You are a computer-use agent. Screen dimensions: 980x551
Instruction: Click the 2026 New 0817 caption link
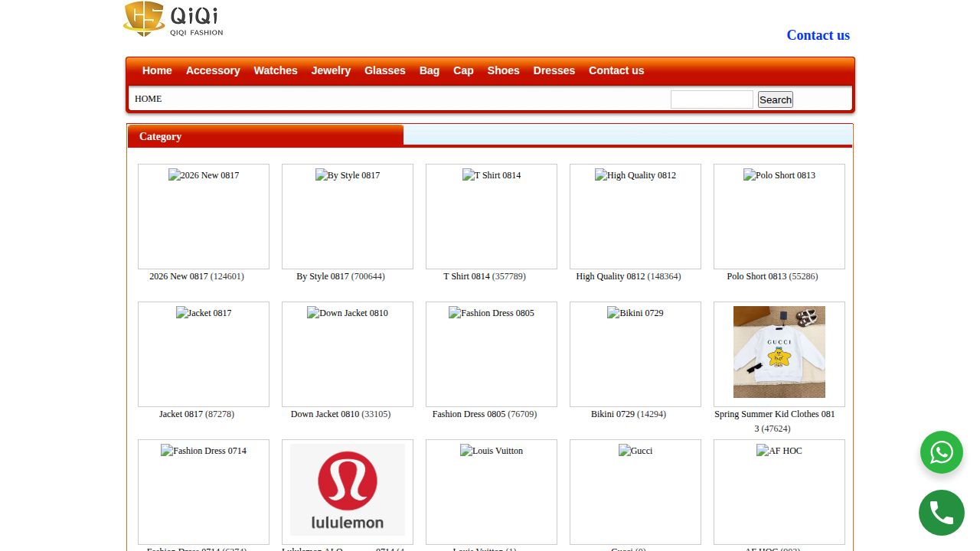(178, 276)
